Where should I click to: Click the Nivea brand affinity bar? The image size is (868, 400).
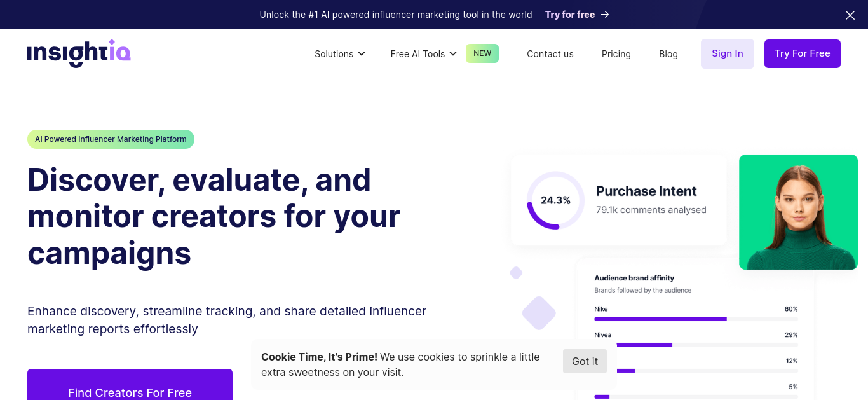696,345
